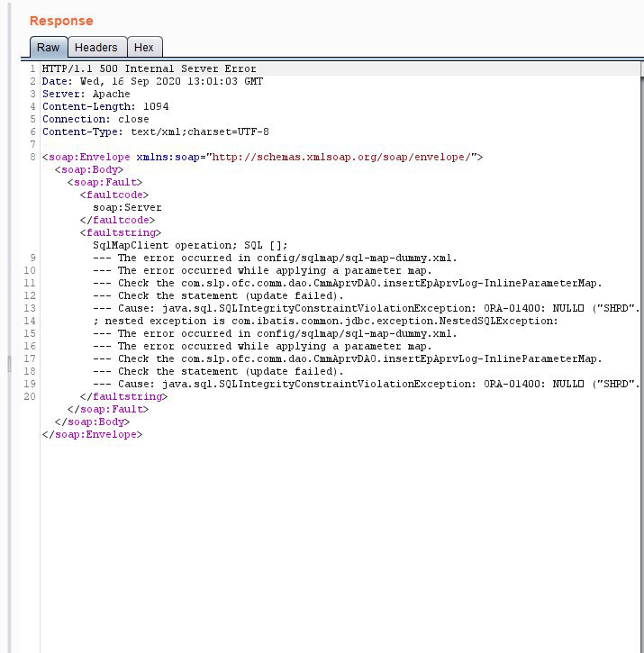Open the Headers tab
Screen dimensions: 644x653
pyautogui.click(x=96, y=47)
